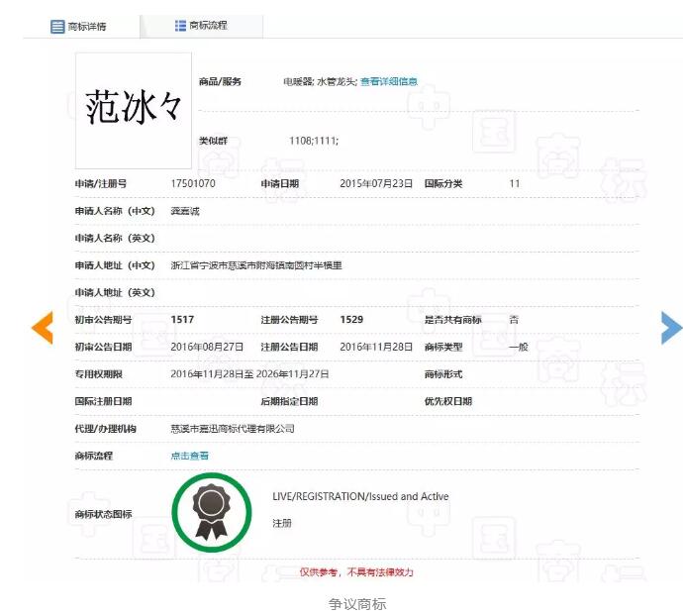Go to next trademark with blue arrow

click(671, 328)
